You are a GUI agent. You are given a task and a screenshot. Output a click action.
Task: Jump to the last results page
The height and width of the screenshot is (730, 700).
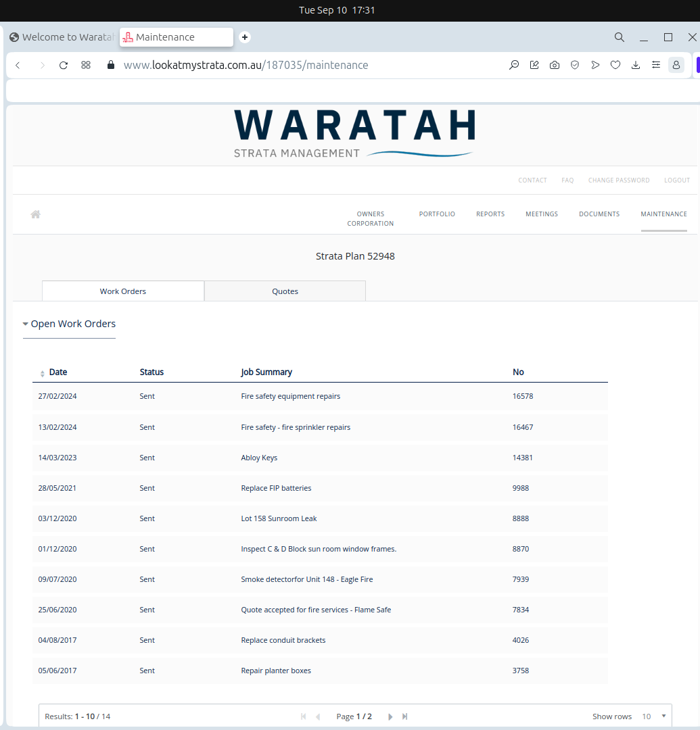[x=404, y=716]
